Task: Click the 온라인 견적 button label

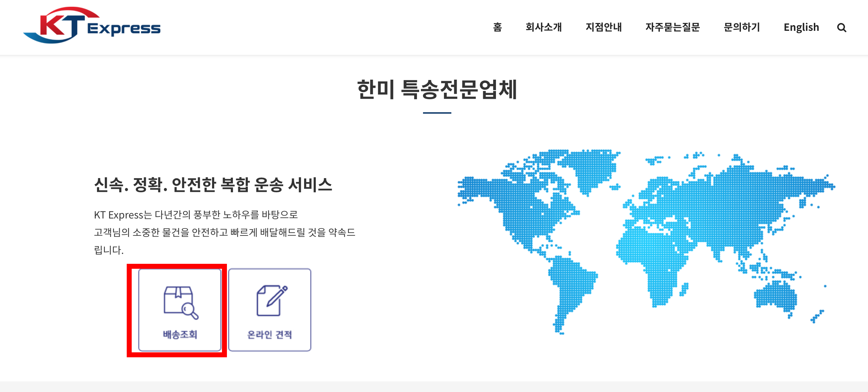Action: click(x=269, y=335)
